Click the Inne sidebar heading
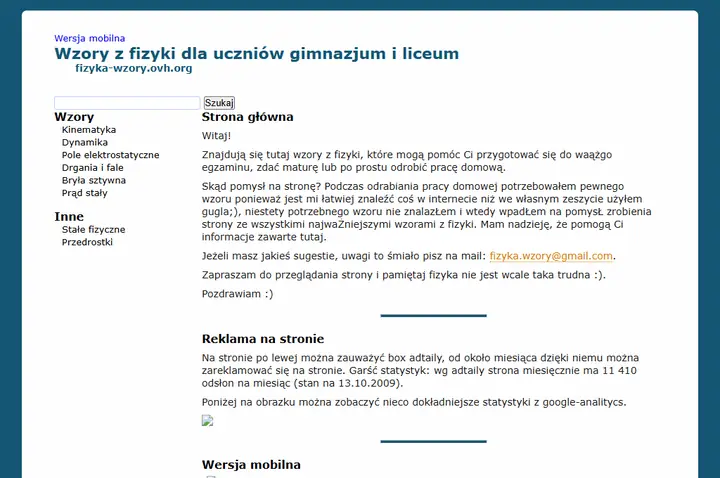This screenshot has width=720, height=478. click(x=69, y=216)
